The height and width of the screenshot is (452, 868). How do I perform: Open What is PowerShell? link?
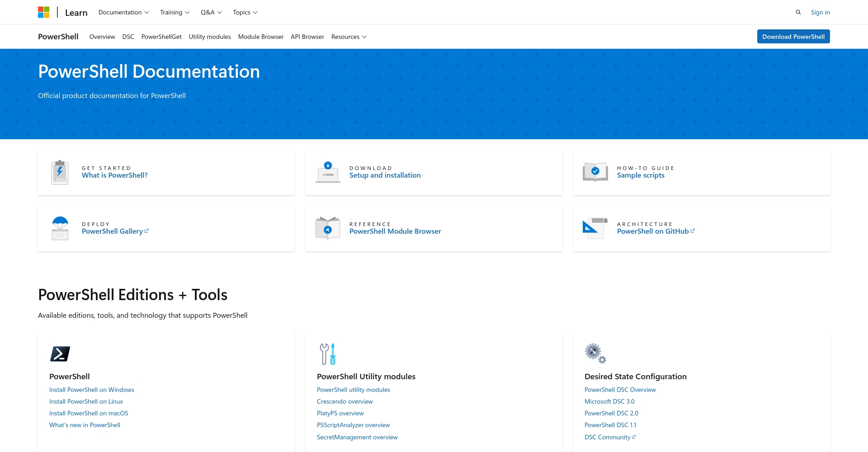pyautogui.click(x=115, y=175)
